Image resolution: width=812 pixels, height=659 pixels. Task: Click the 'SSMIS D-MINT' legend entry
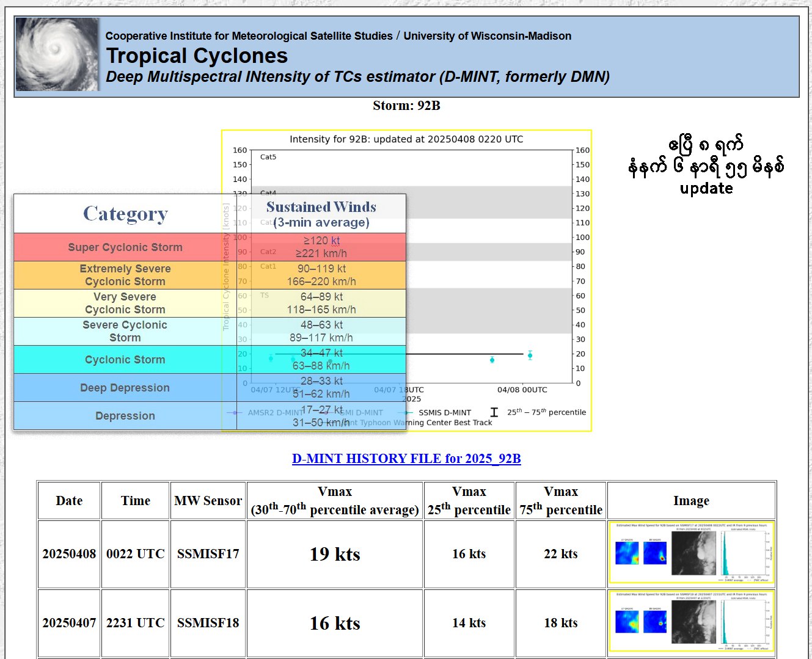(434, 413)
